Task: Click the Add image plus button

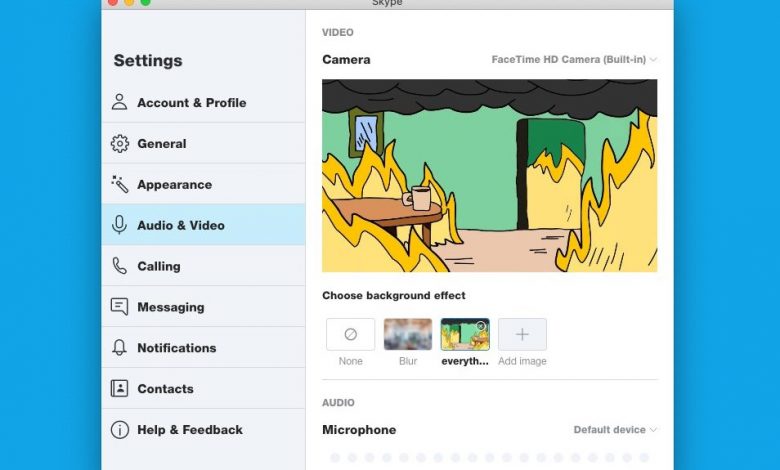Action: click(522, 335)
